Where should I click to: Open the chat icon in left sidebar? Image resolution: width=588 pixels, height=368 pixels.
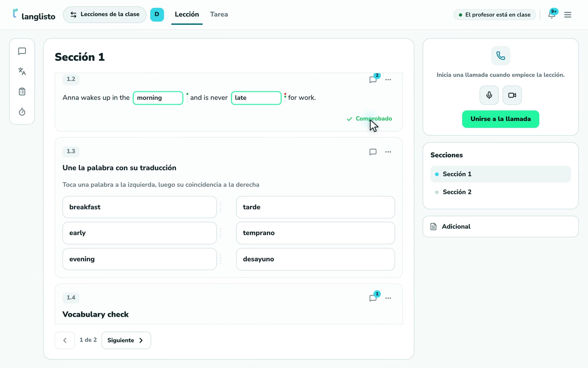coord(22,51)
